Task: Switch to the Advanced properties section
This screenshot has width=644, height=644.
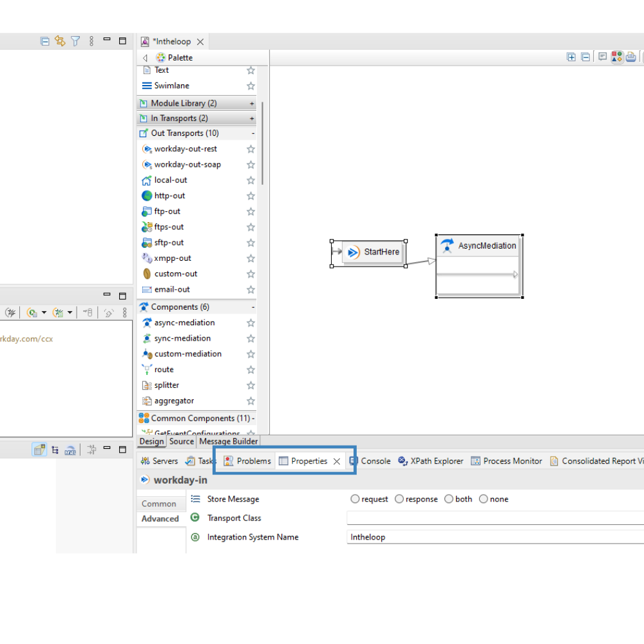Action: tap(160, 518)
